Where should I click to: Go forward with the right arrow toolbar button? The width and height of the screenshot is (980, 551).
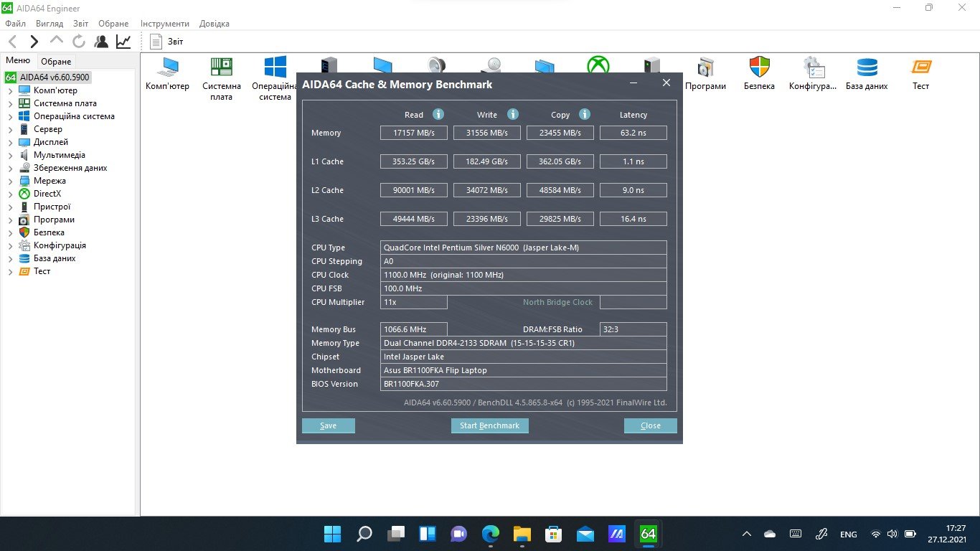(x=34, y=42)
